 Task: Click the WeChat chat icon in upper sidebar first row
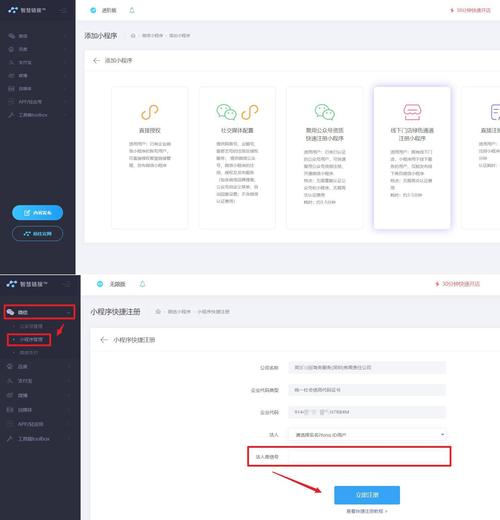[x=12, y=36]
